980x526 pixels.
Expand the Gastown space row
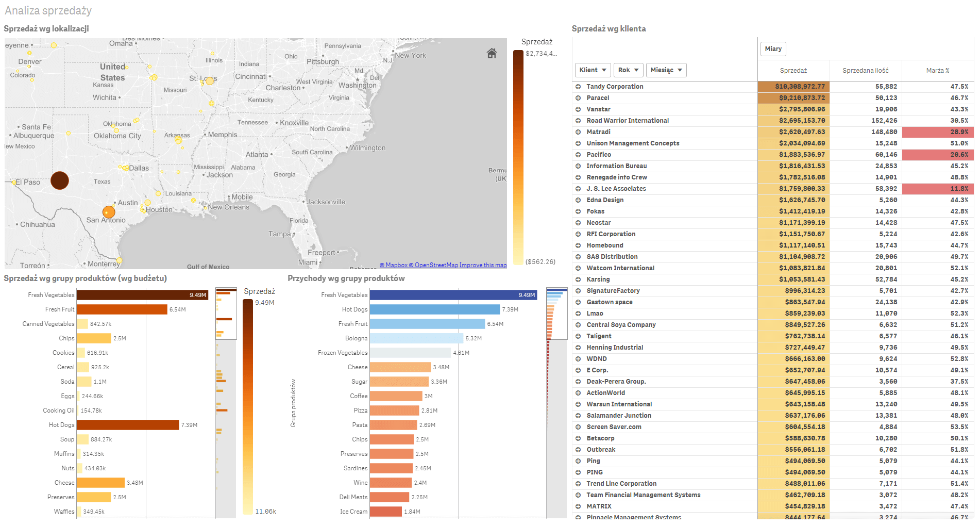(578, 302)
